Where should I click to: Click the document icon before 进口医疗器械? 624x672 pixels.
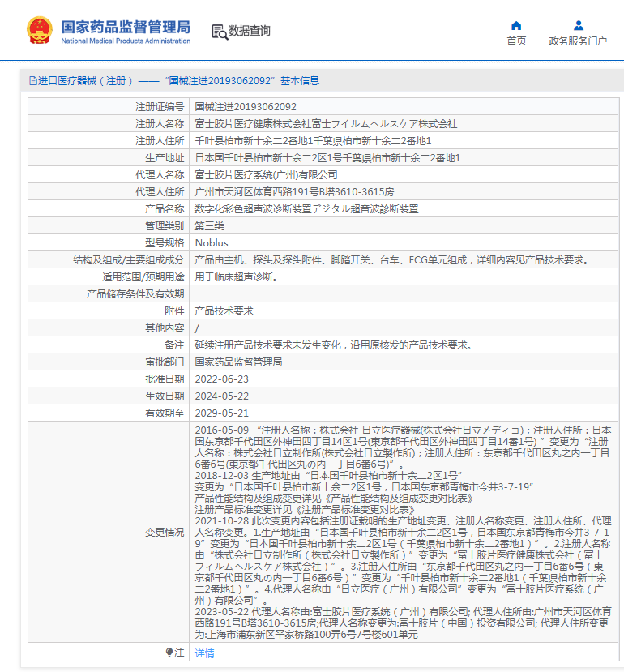(32, 80)
